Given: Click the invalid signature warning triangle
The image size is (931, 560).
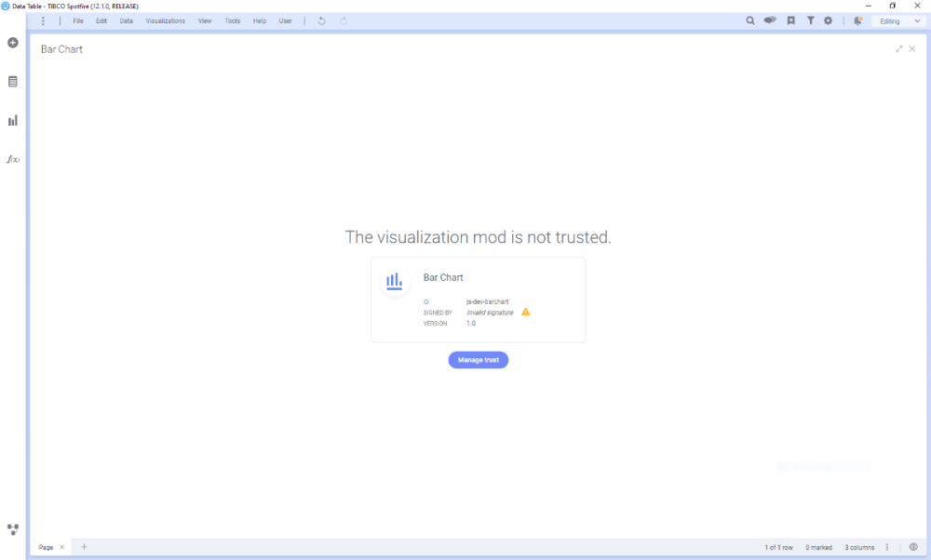Looking at the screenshot, I should pyautogui.click(x=525, y=312).
